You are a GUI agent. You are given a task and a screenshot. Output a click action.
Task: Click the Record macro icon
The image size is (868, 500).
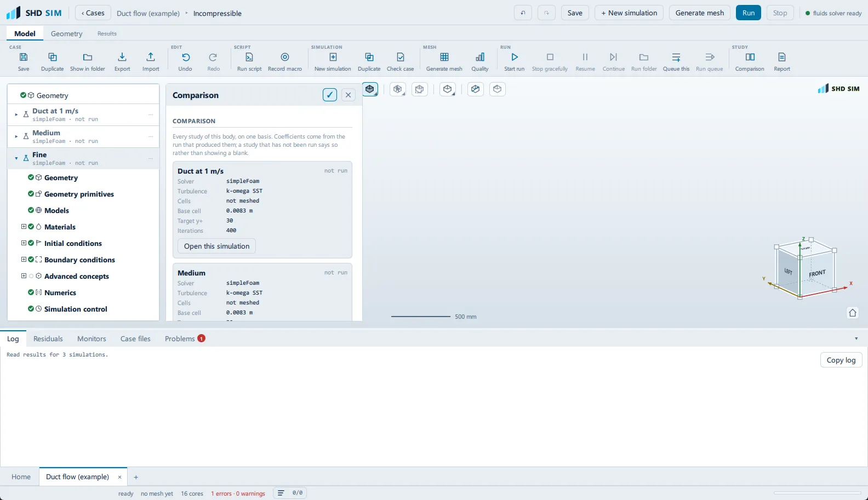pos(285,57)
